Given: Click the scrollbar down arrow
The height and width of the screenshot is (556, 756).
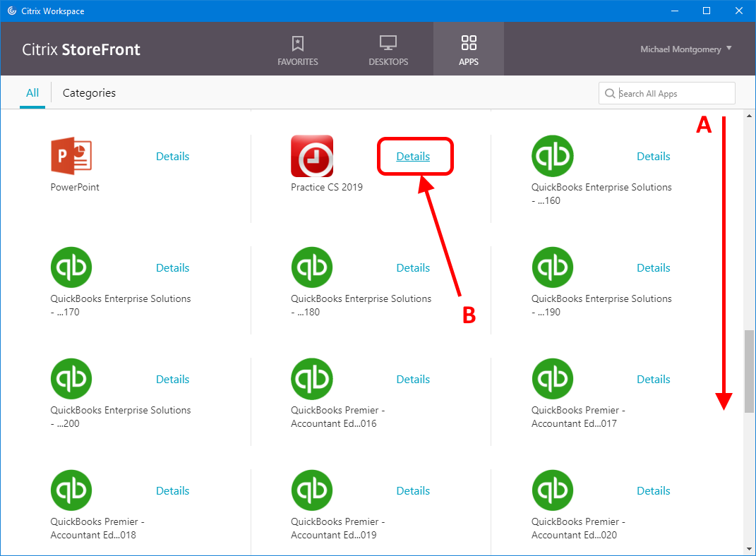Looking at the screenshot, I should point(749,549).
